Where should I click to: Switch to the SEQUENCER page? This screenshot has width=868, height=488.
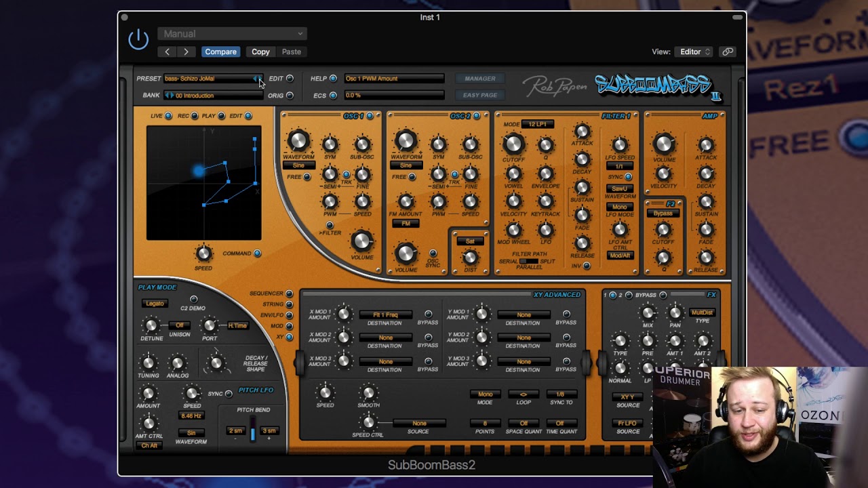(x=290, y=293)
